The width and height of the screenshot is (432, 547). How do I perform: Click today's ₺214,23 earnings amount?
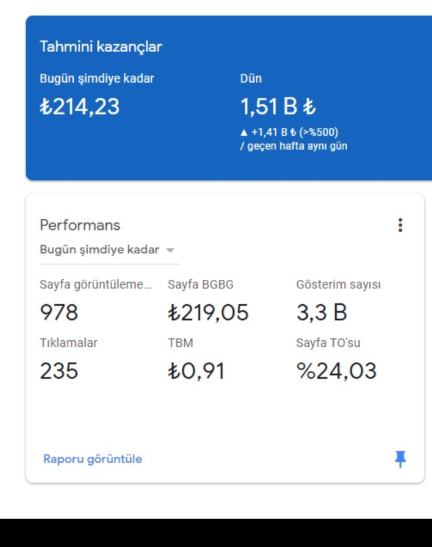coord(80,106)
